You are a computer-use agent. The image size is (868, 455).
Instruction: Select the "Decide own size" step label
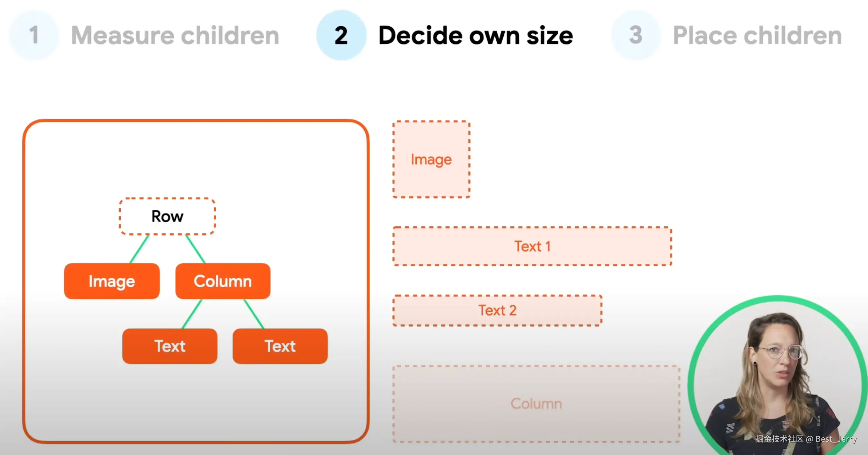pyautogui.click(x=475, y=35)
